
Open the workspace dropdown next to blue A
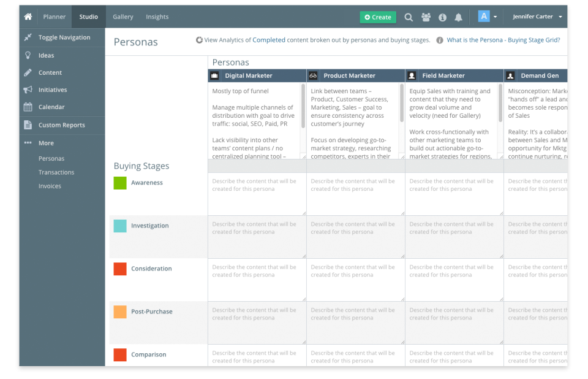495,17
